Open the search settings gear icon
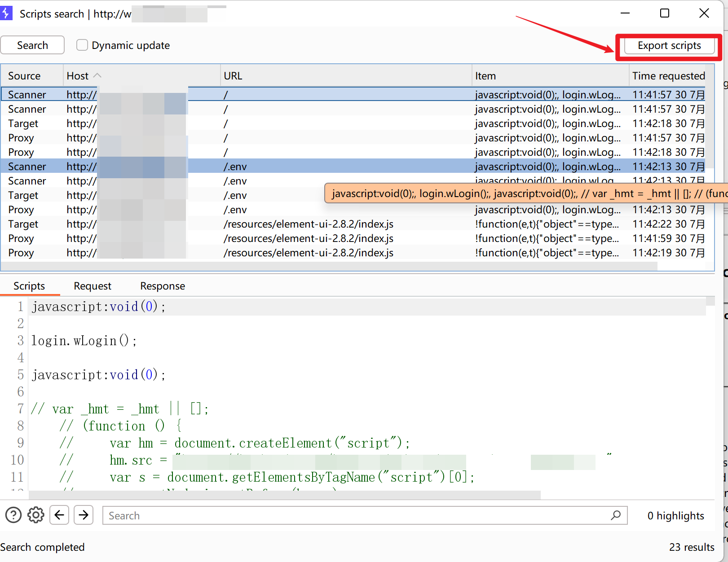 click(36, 515)
